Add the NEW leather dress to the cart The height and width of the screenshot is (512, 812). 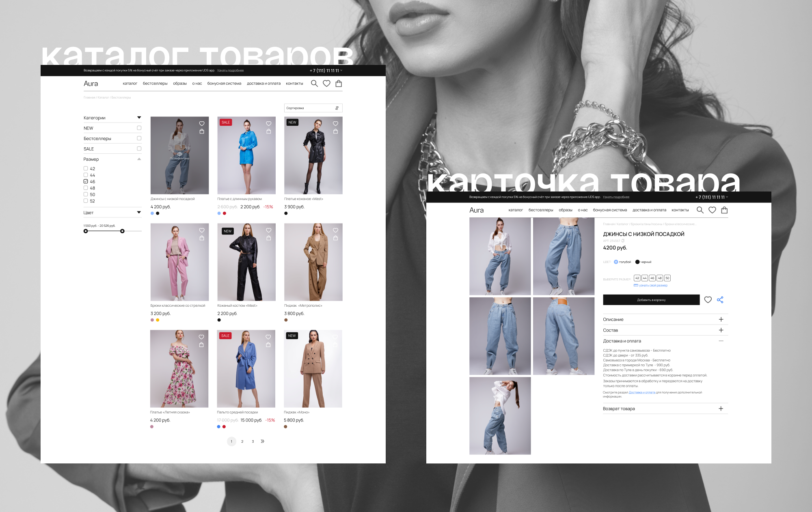pyautogui.click(x=335, y=131)
